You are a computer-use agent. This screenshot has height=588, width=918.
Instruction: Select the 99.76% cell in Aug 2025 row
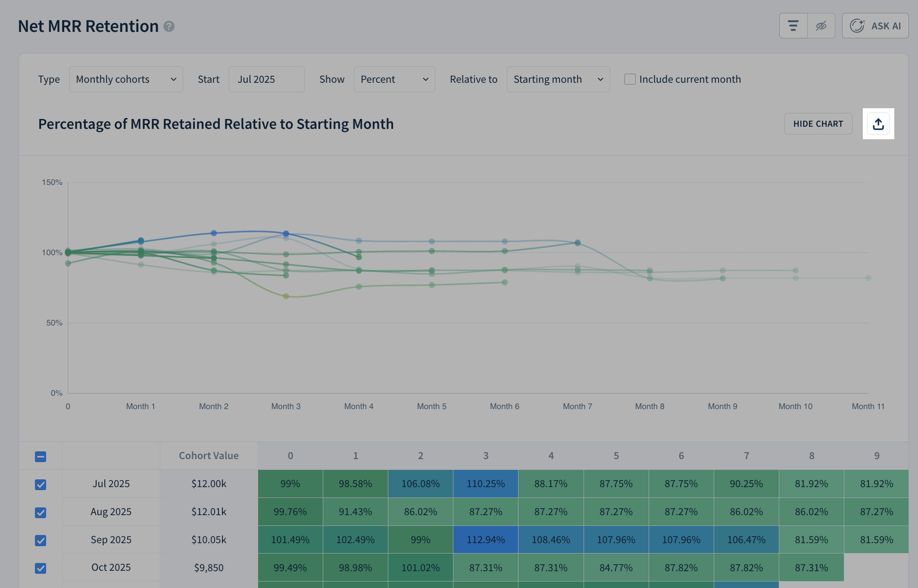[x=290, y=512]
